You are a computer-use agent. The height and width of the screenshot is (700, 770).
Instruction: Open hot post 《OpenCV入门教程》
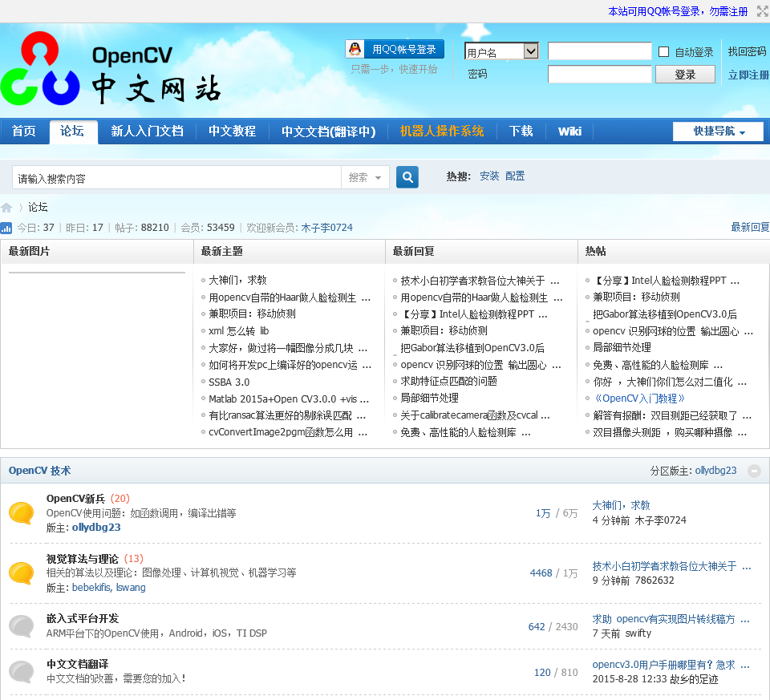point(639,398)
